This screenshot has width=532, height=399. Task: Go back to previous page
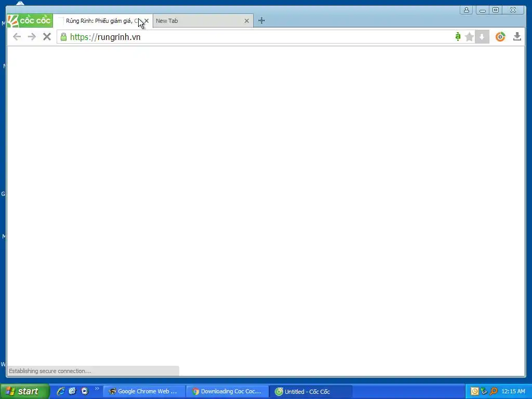tap(17, 37)
